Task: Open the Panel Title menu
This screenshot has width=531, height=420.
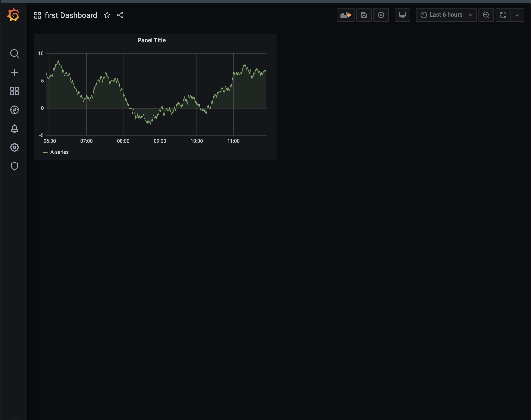Action: (151, 40)
